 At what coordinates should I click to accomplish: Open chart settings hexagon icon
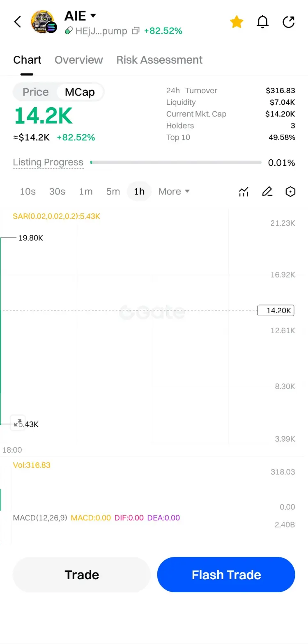(290, 192)
